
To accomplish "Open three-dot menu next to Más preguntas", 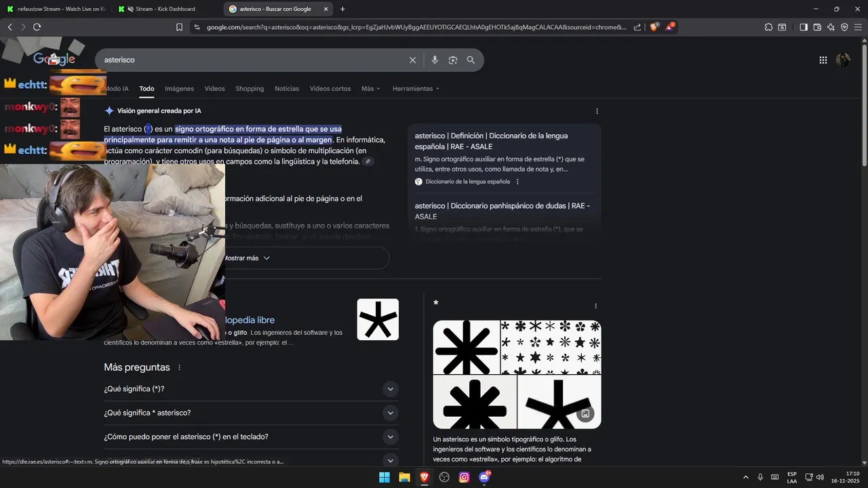I will pyautogui.click(x=180, y=367).
